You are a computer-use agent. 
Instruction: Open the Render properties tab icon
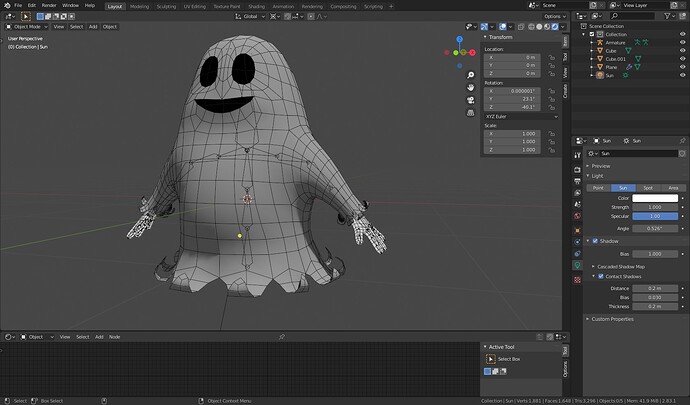coord(577,169)
